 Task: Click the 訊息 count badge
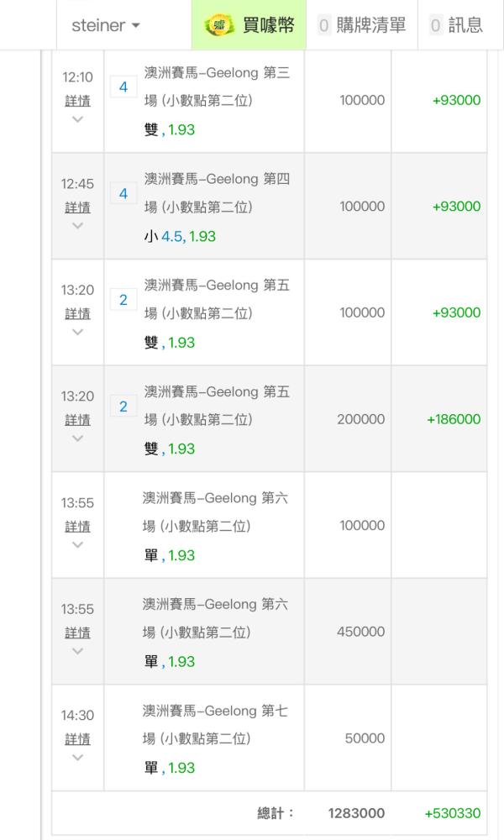[435, 25]
